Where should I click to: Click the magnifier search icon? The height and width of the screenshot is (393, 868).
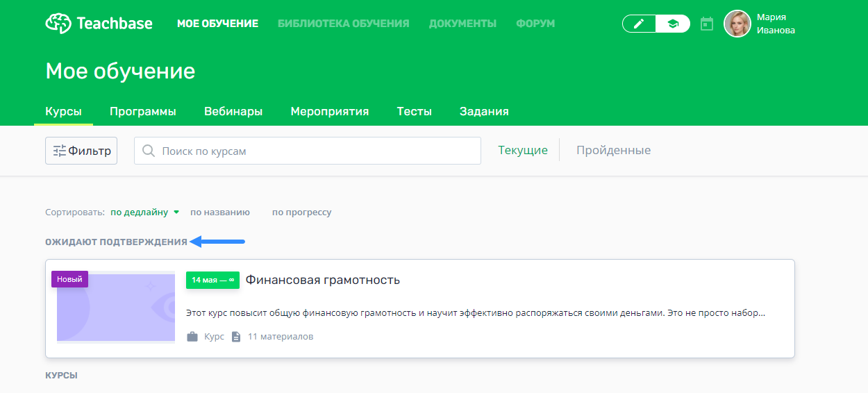pos(148,151)
